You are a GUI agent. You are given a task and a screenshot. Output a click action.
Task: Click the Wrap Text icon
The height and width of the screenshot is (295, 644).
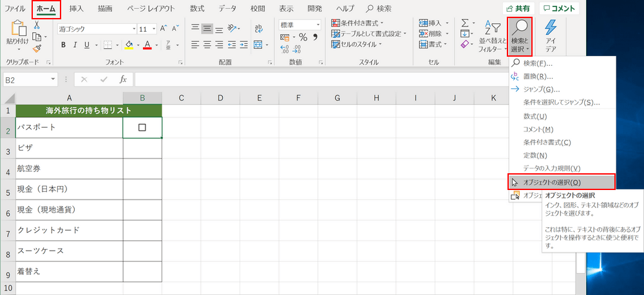(x=259, y=28)
